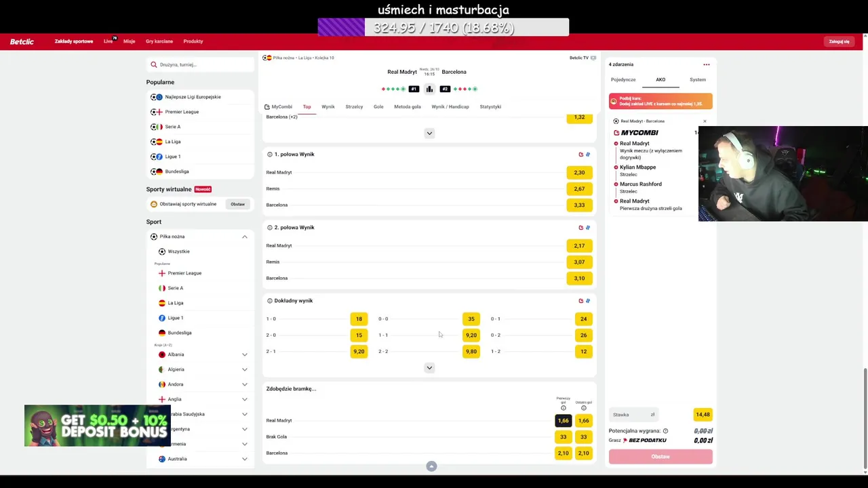The height and width of the screenshot is (488, 868).
Task: Click red MyCombi icon in 1. połowa Wynik
Action: 581,155
